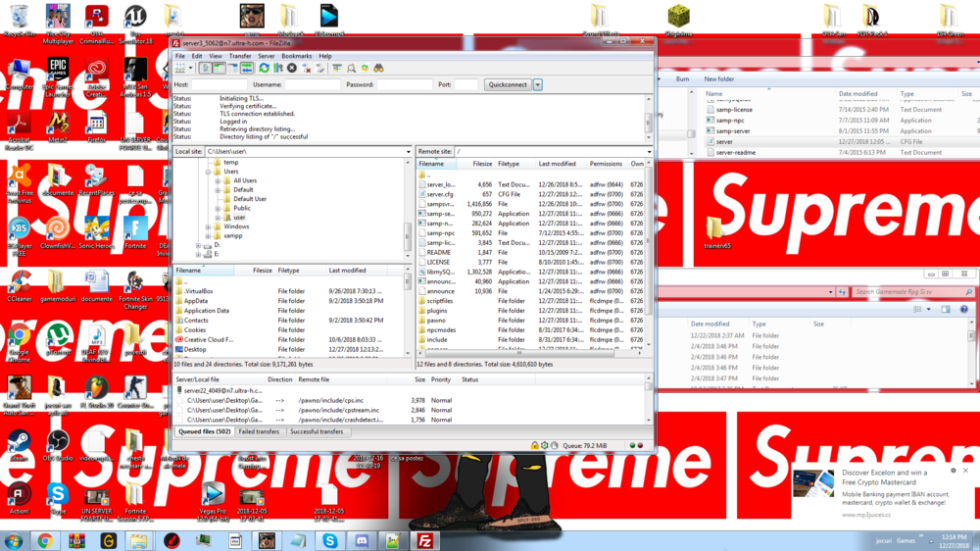Open Skype from the taskbar

point(330,541)
